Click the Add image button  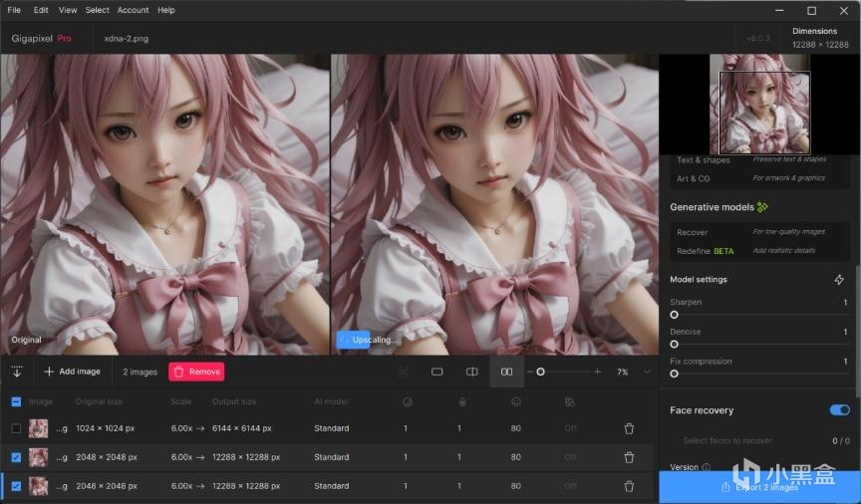pyautogui.click(x=72, y=372)
